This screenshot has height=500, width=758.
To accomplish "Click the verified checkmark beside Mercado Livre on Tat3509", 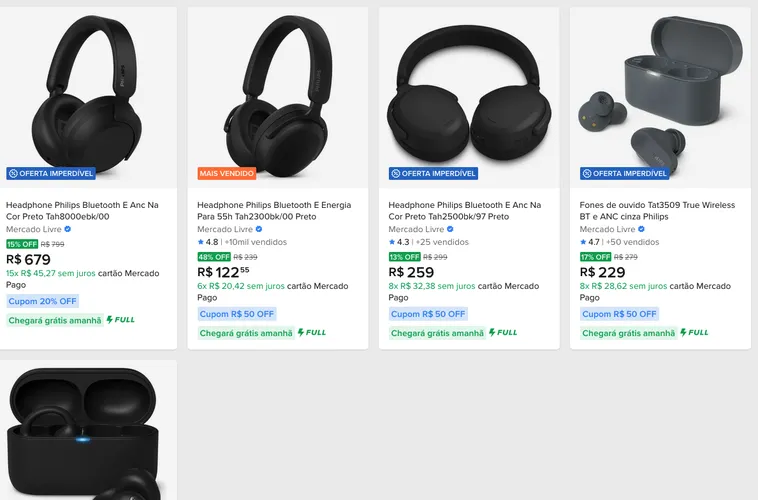I will click(641, 229).
